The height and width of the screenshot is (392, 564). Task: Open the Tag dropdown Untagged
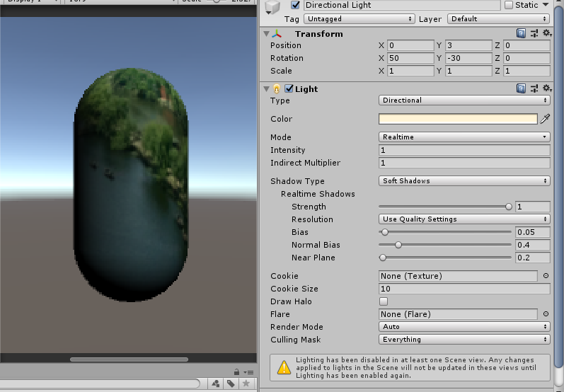coord(359,18)
